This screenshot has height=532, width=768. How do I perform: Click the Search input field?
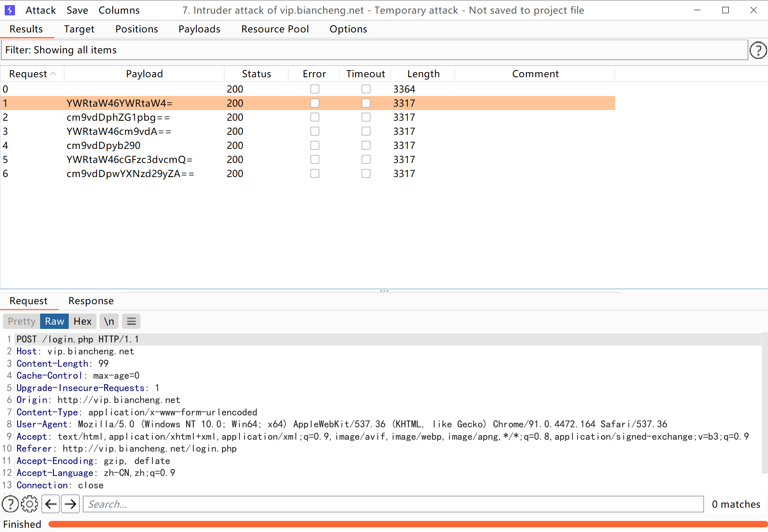(393, 504)
